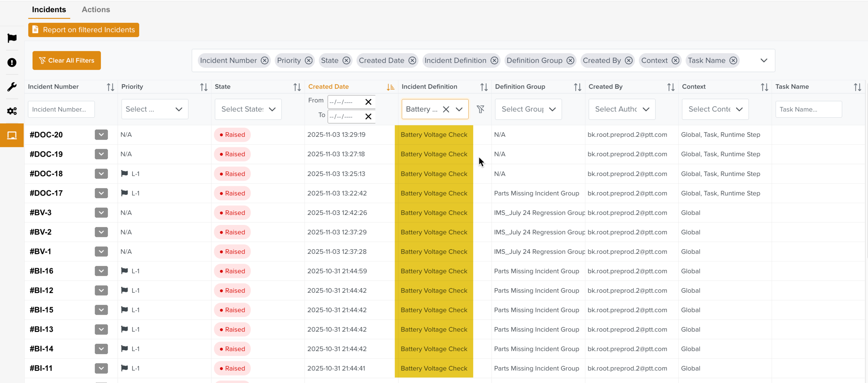Viewport: 868px width, 383px height.
Task: Click Report on filtered Incidents button
Action: click(x=84, y=30)
